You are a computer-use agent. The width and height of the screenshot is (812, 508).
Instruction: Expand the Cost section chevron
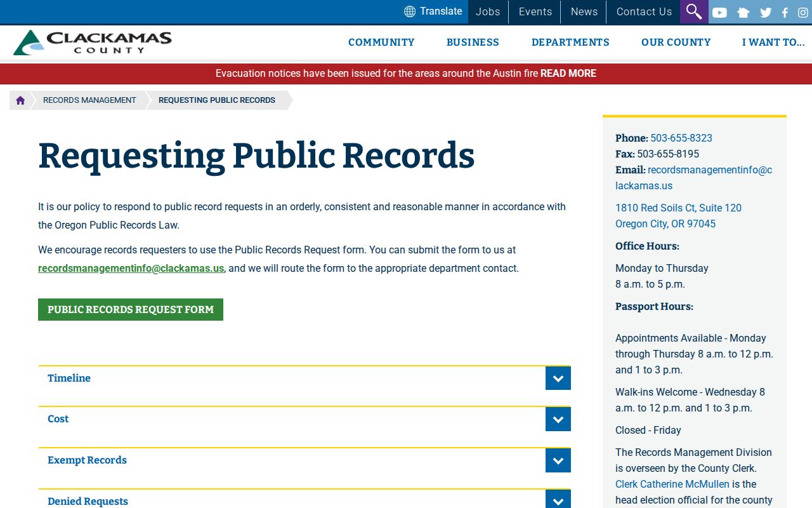(x=558, y=419)
